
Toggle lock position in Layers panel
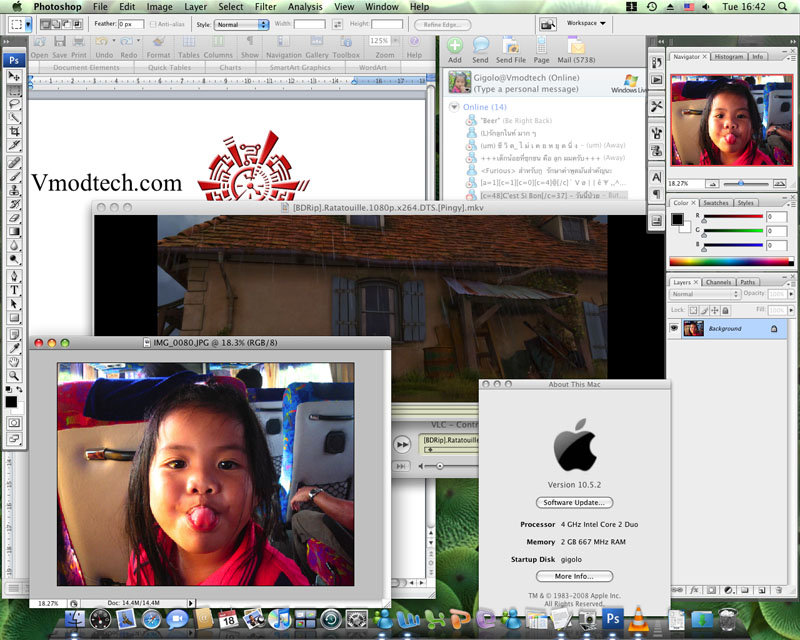point(715,310)
